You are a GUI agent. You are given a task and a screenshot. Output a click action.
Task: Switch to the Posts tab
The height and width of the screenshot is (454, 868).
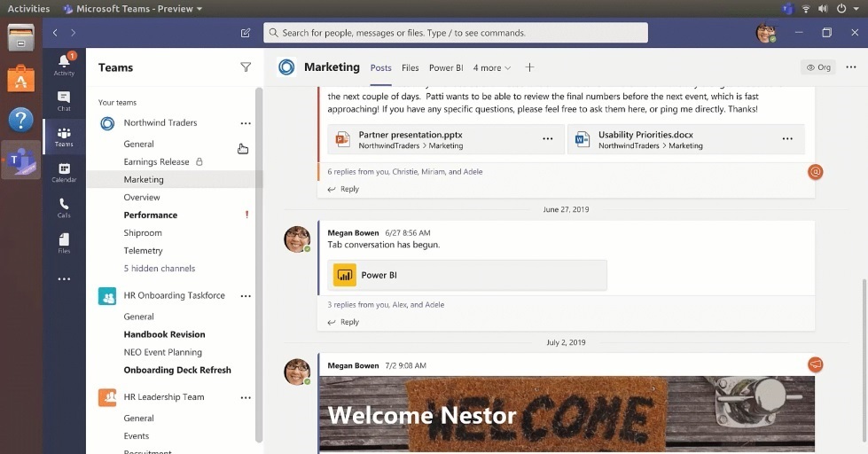[381, 67]
